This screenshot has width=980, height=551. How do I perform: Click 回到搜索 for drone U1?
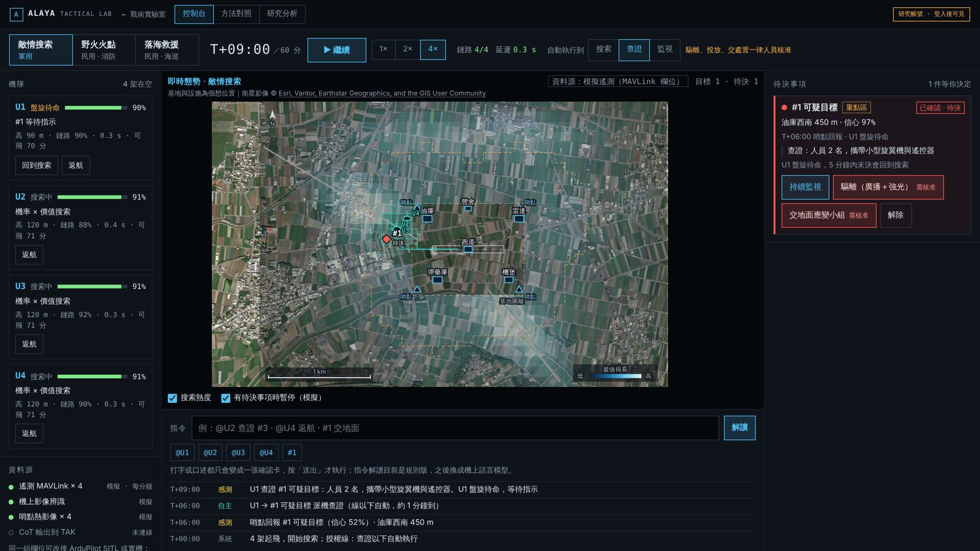[37, 165]
